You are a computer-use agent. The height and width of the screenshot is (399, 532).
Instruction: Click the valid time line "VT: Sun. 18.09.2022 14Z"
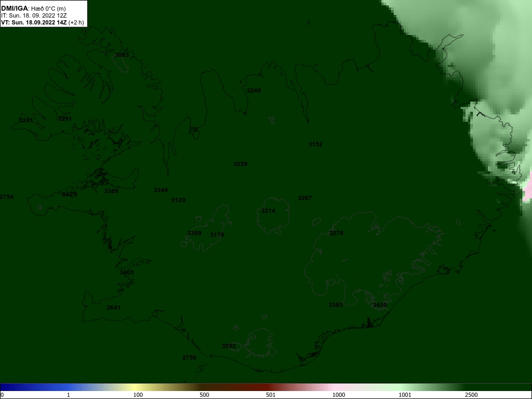point(34,23)
